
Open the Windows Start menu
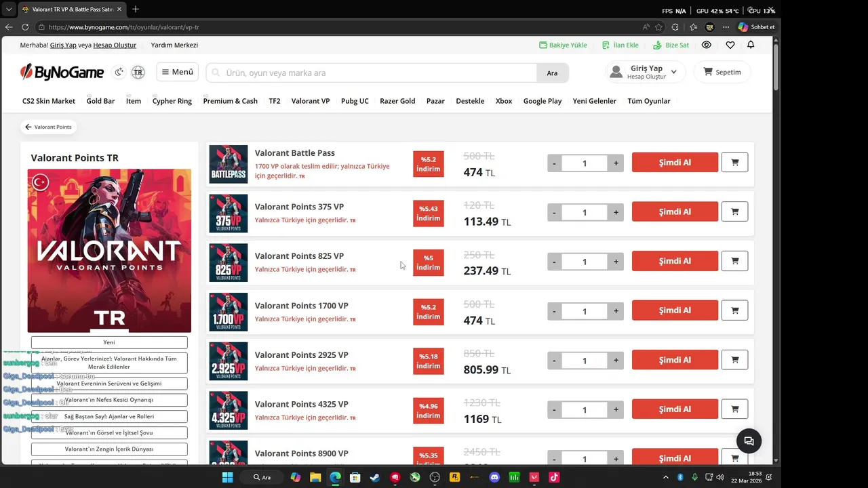point(227,477)
